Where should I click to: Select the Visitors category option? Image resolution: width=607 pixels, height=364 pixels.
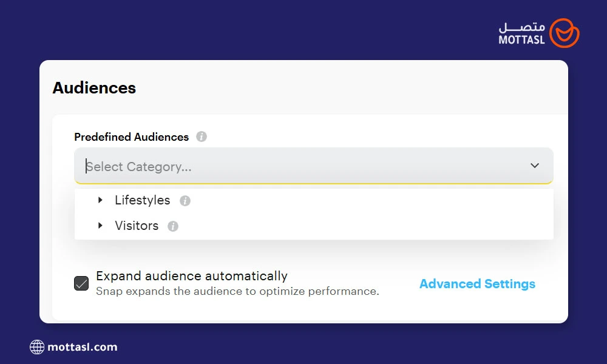click(x=137, y=226)
